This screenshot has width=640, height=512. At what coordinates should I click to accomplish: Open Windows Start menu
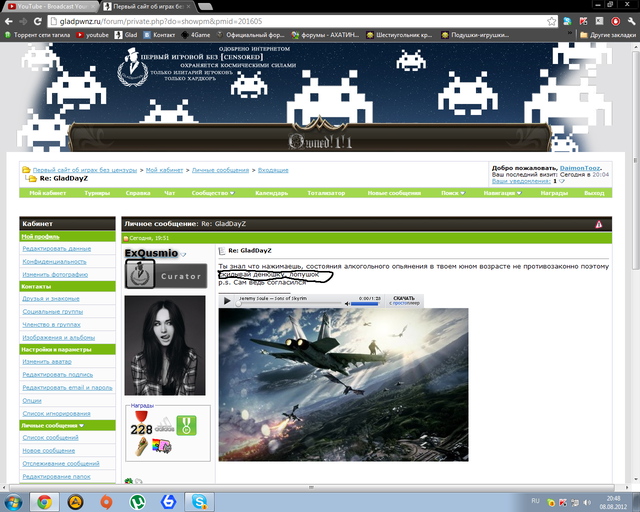(13, 502)
